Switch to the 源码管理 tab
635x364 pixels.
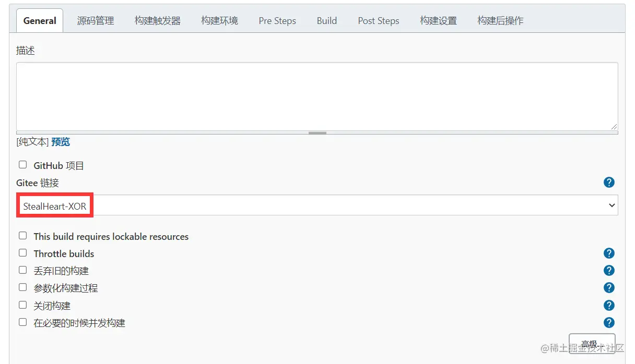coord(96,21)
